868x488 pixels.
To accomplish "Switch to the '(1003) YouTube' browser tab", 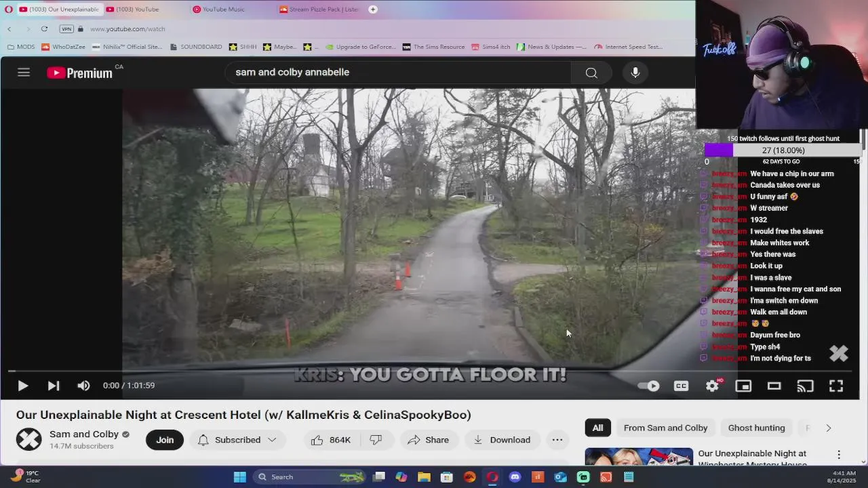I will coord(136,9).
